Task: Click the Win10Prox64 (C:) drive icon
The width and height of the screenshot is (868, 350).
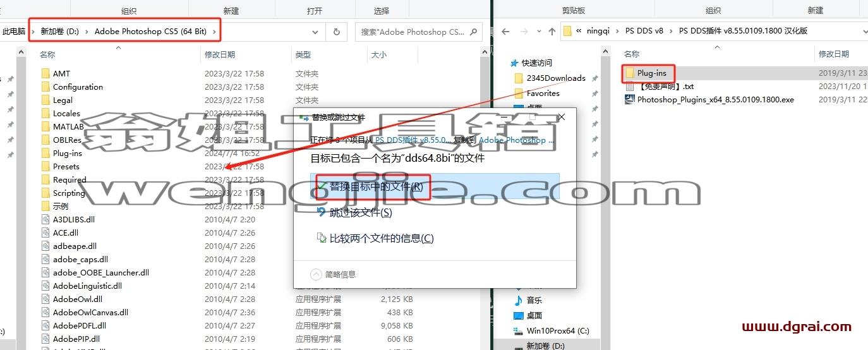Action: point(518,330)
